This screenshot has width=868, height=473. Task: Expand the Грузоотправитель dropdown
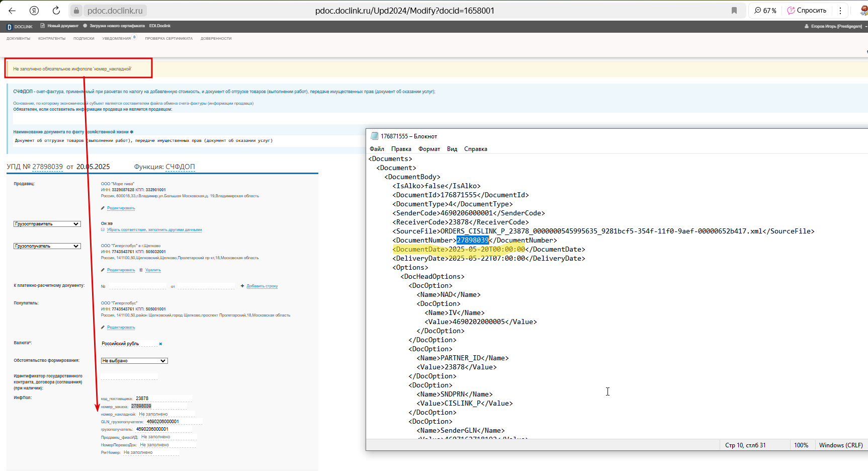tap(47, 224)
